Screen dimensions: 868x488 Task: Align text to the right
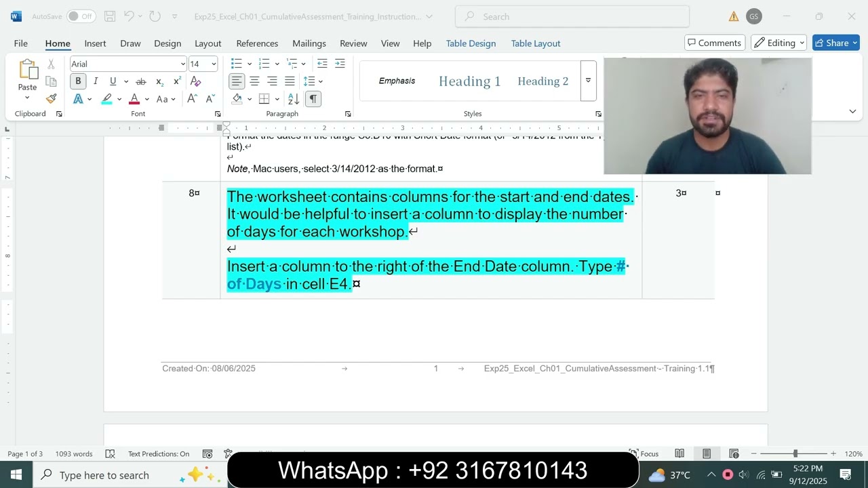(272, 81)
